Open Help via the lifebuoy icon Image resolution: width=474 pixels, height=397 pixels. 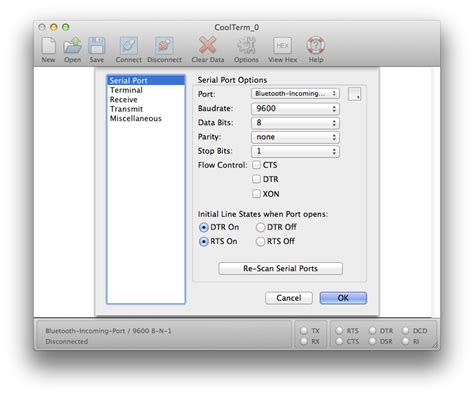pyautogui.click(x=316, y=45)
